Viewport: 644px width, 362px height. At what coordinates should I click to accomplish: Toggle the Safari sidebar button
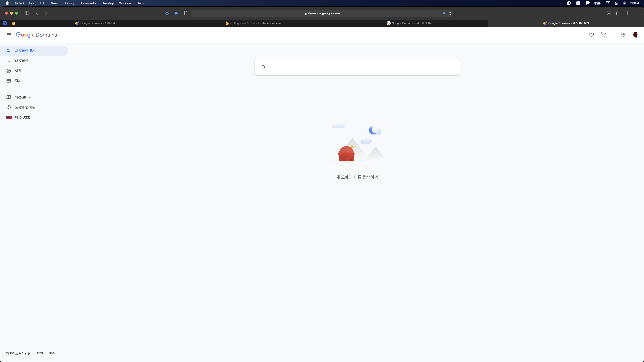27,13
